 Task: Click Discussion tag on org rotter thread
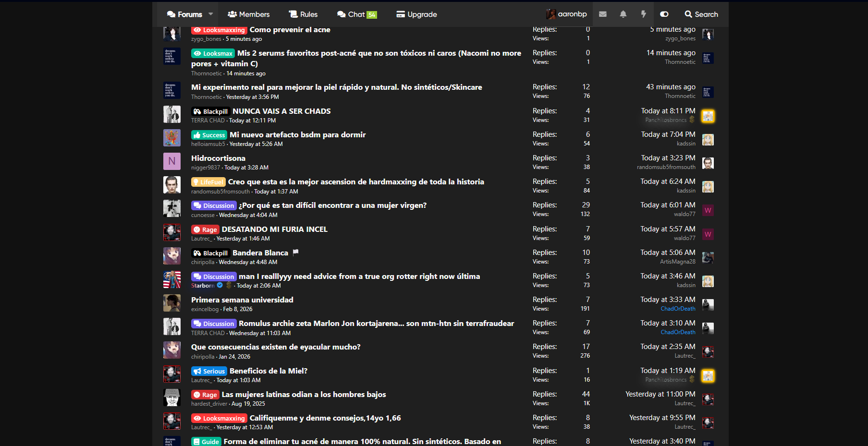(x=214, y=277)
